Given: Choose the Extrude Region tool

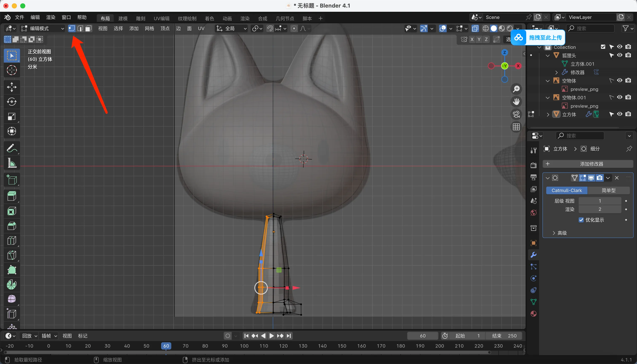Looking at the screenshot, I should [12, 196].
